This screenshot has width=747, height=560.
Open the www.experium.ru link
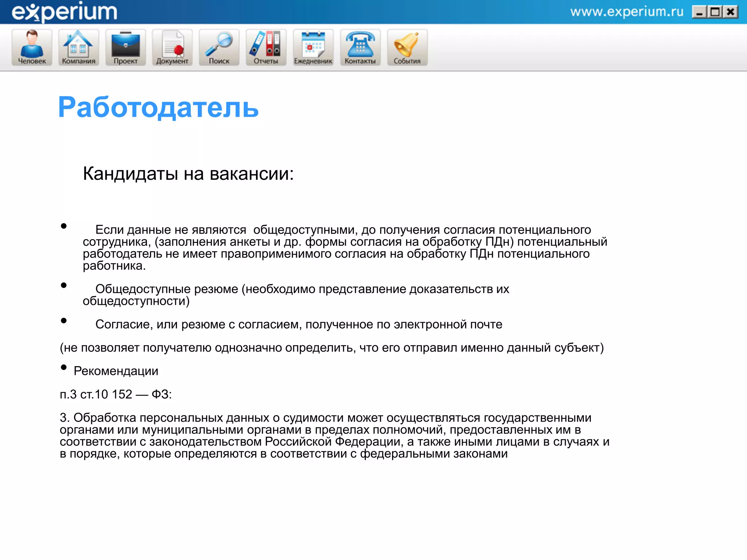coord(627,12)
